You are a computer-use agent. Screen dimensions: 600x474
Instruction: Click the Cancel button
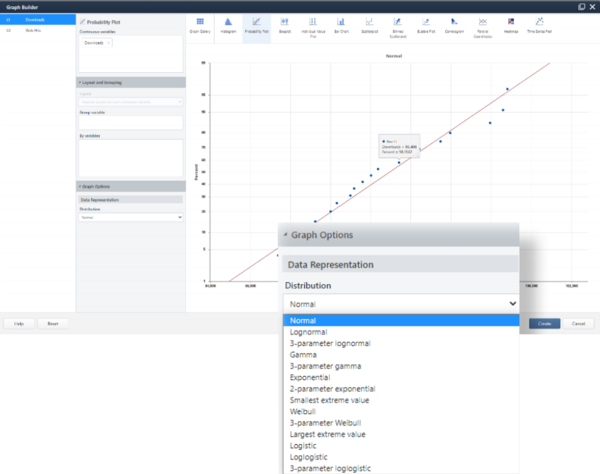tap(578, 324)
